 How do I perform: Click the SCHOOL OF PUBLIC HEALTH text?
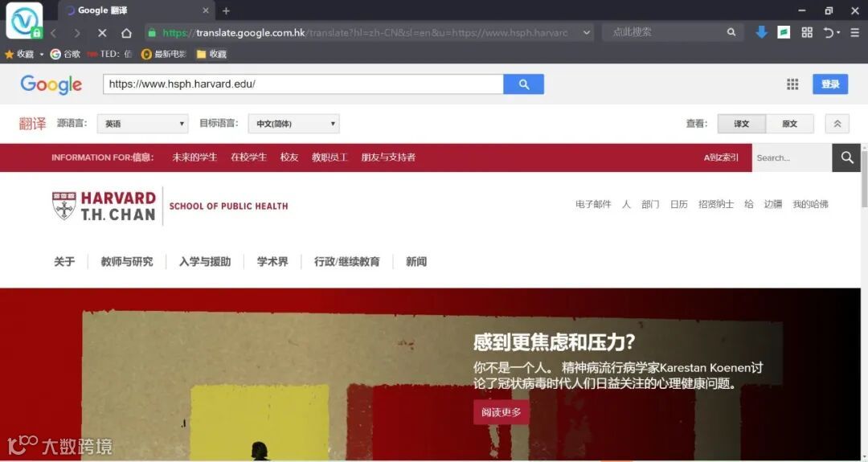click(228, 206)
